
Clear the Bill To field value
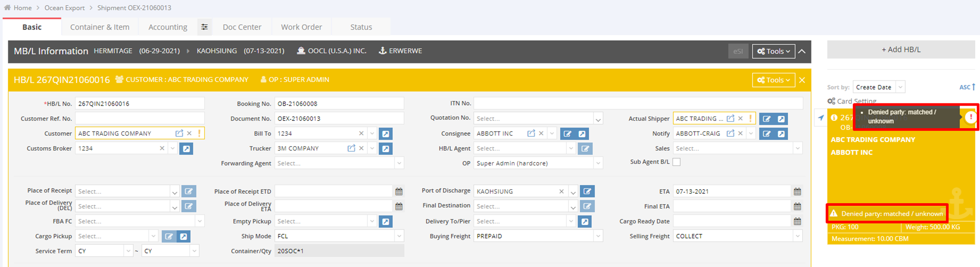click(361, 133)
